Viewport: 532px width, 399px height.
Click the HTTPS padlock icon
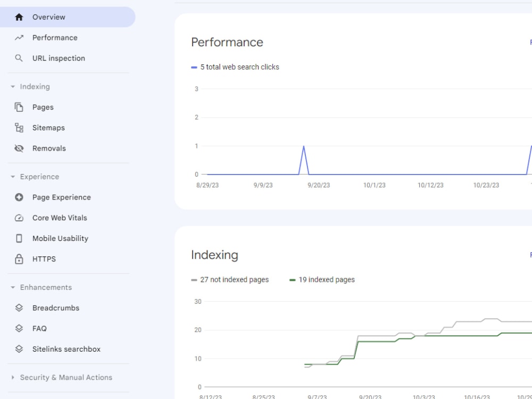(19, 259)
